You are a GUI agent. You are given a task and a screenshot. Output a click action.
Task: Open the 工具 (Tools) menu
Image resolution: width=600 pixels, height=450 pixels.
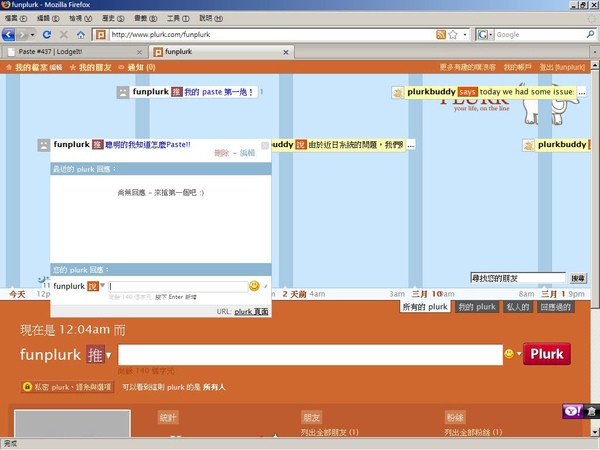coord(178,18)
